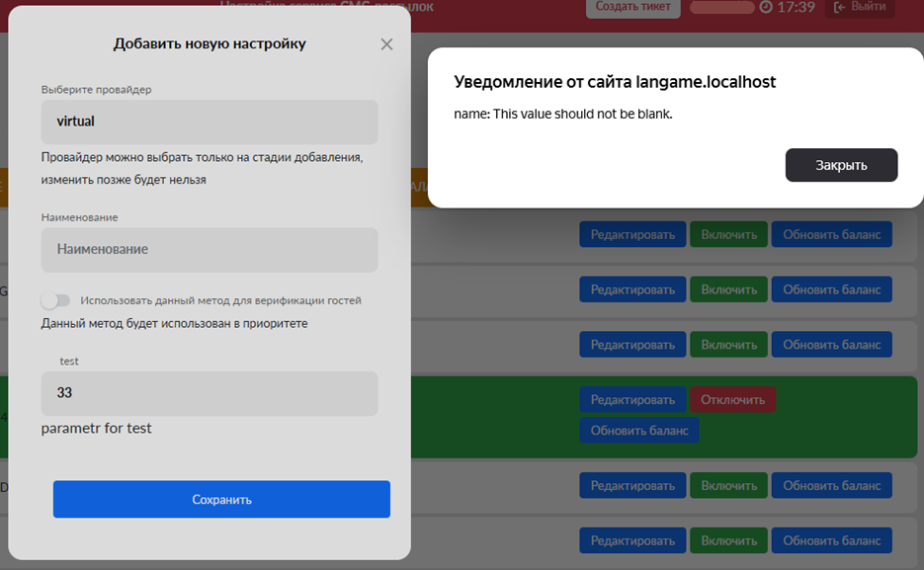The height and width of the screenshot is (570, 924).
Task: Click the Выйти logout icon
Action: click(841, 8)
